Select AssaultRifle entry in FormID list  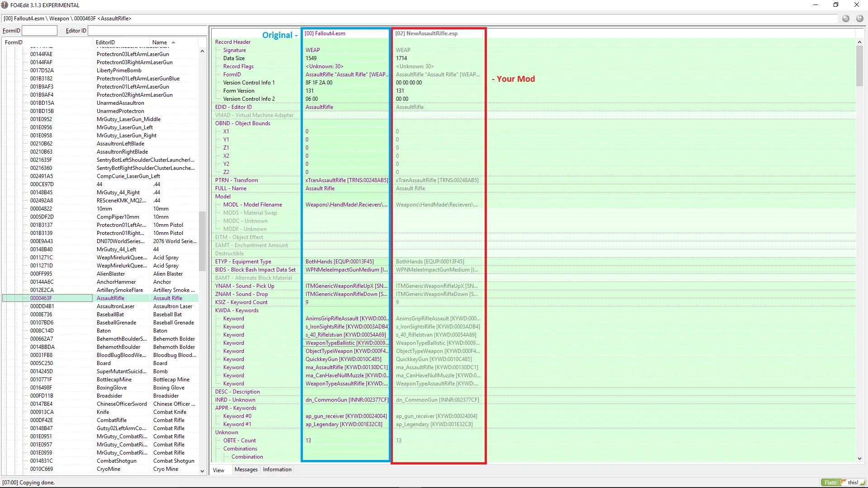point(110,298)
